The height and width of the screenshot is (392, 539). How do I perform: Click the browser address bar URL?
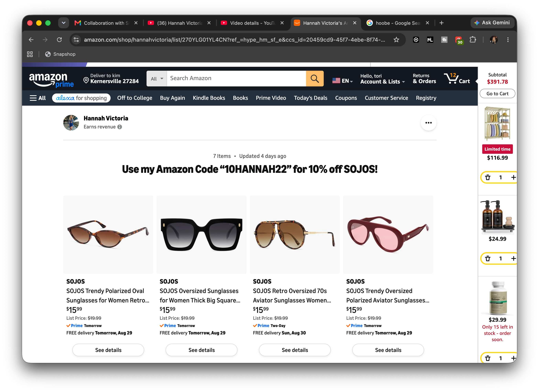pyautogui.click(x=234, y=40)
